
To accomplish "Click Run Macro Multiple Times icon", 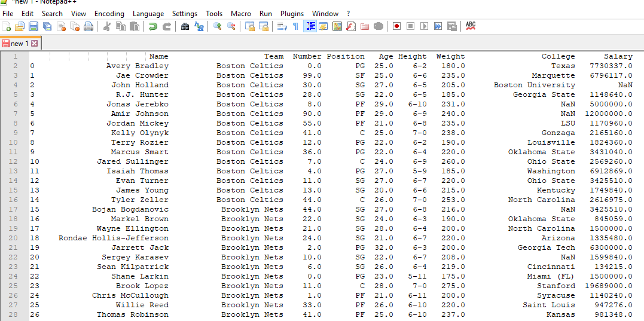I will tap(438, 27).
